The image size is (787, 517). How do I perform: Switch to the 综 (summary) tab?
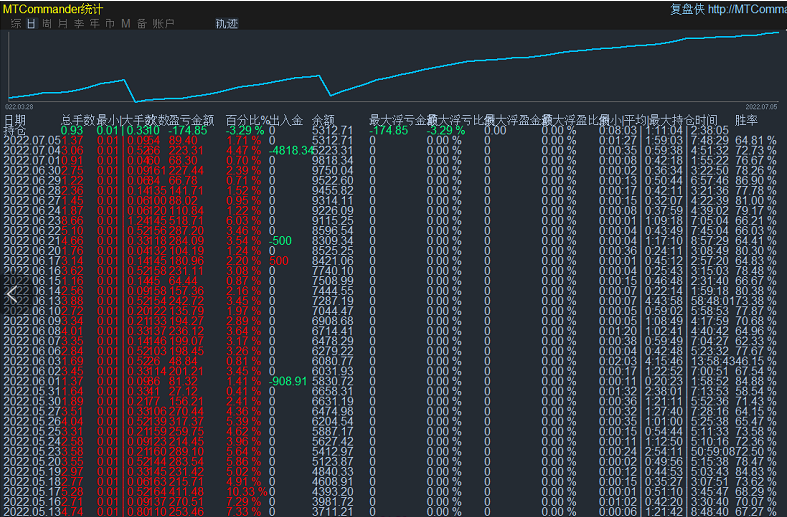(x=15, y=23)
